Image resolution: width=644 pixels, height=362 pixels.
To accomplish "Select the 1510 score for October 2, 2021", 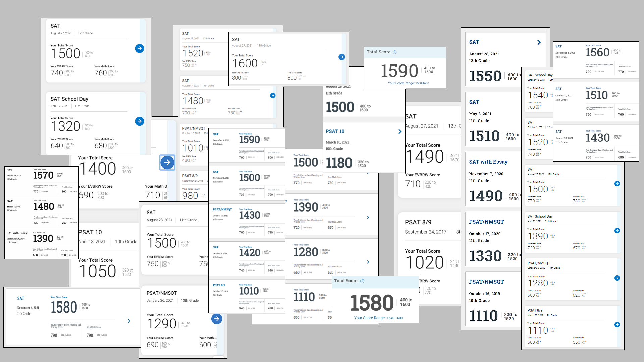I will (597, 95).
